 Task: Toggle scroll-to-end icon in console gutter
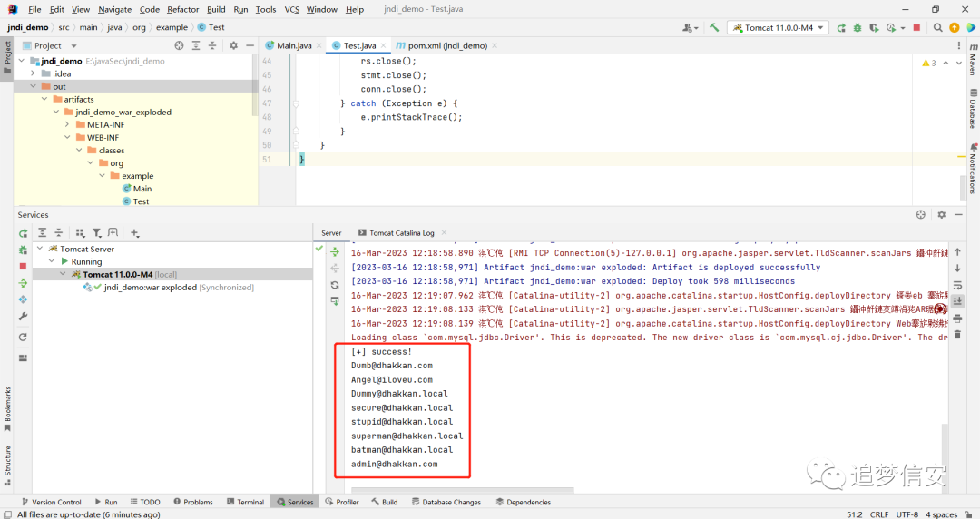point(957,301)
